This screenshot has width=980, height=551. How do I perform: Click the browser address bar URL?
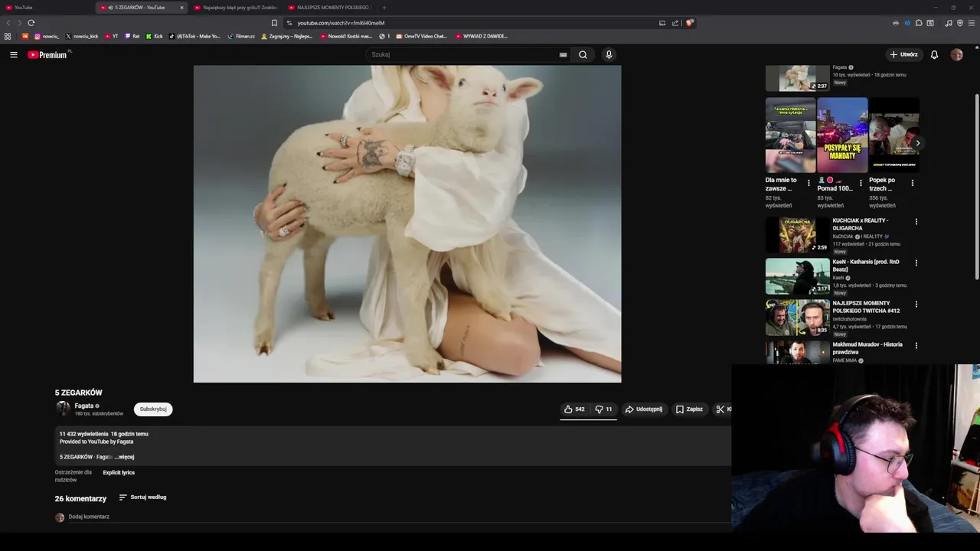tap(341, 23)
